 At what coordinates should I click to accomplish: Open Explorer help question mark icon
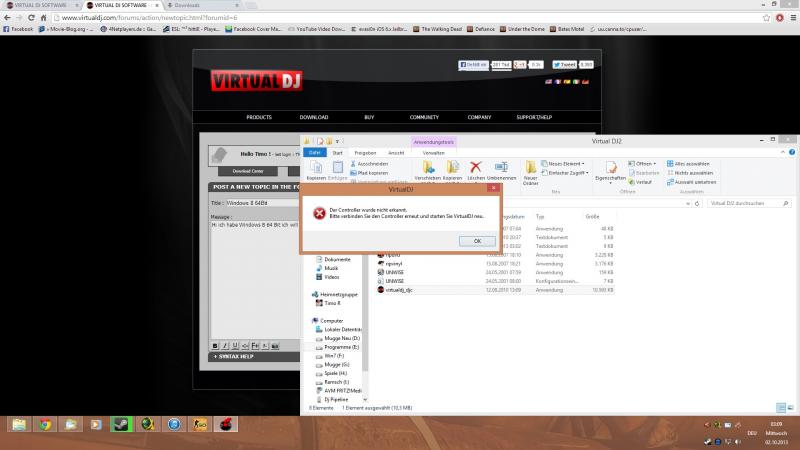[792, 152]
